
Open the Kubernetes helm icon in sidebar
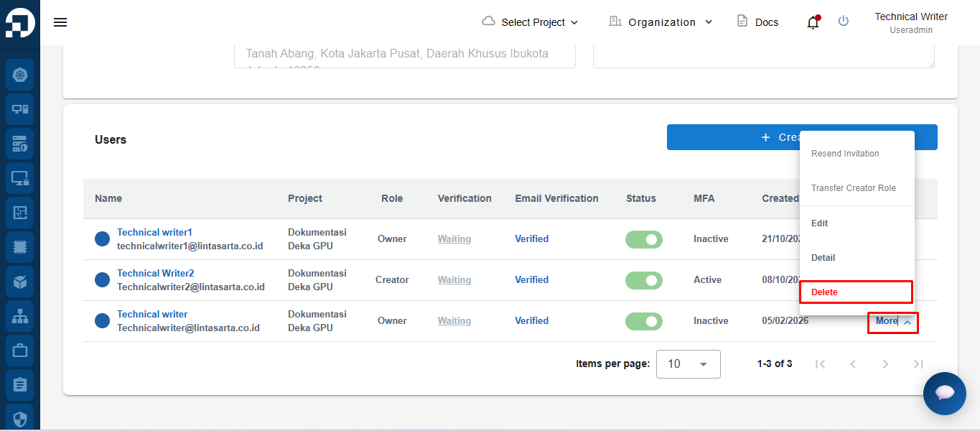coord(20,75)
